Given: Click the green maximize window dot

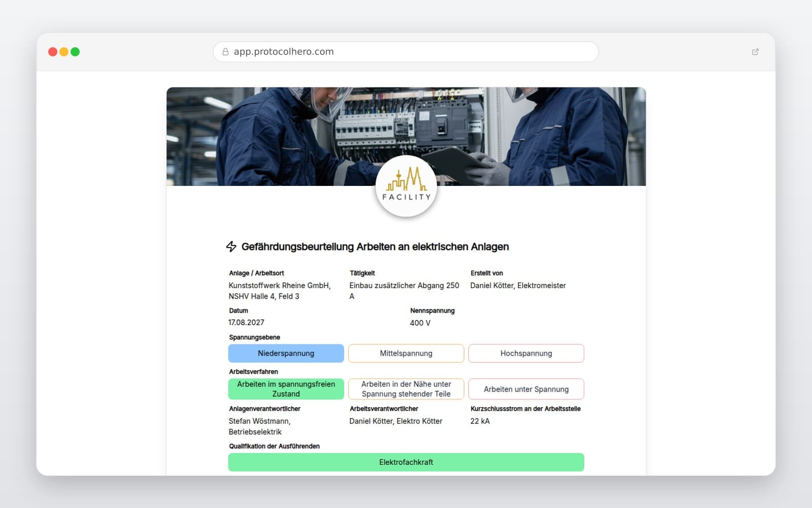Looking at the screenshot, I should point(75,52).
